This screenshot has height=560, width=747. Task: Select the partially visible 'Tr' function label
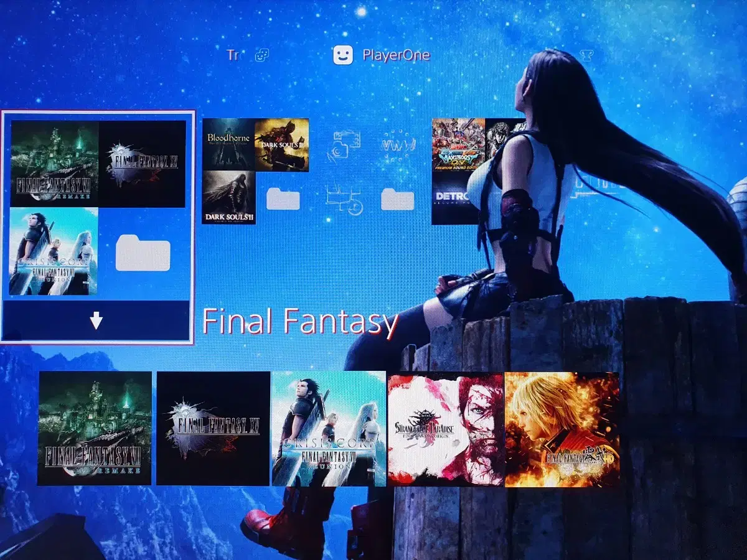click(x=233, y=55)
